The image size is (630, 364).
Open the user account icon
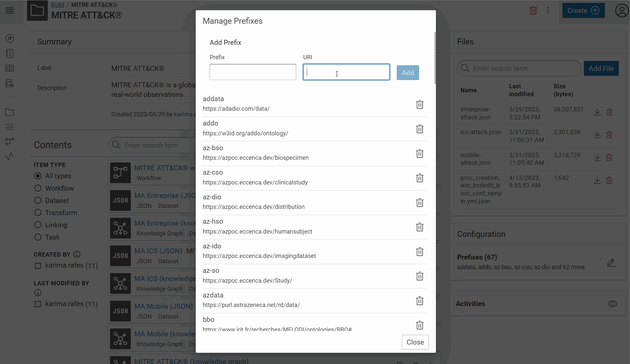[621, 11]
